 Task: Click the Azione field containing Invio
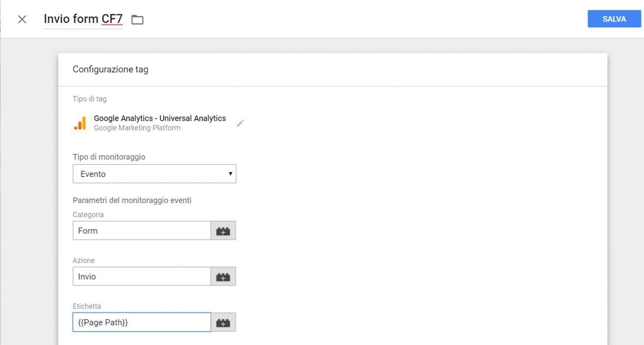click(x=141, y=277)
